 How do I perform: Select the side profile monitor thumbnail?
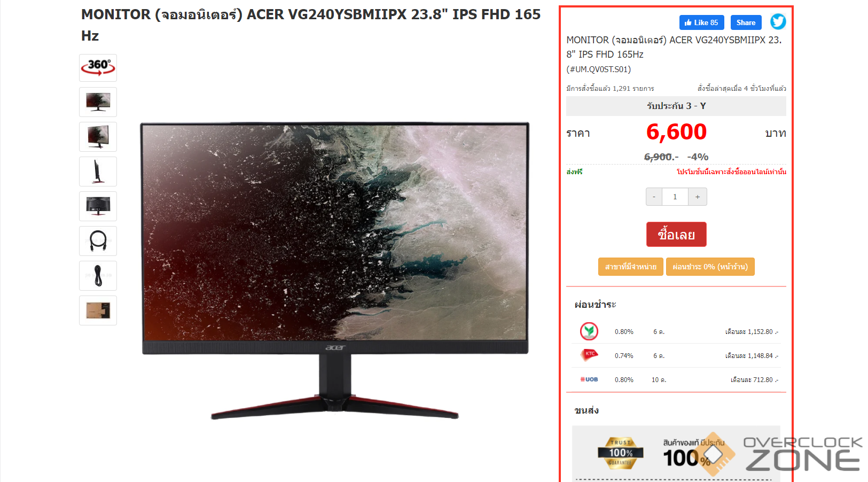click(x=98, y=172)
